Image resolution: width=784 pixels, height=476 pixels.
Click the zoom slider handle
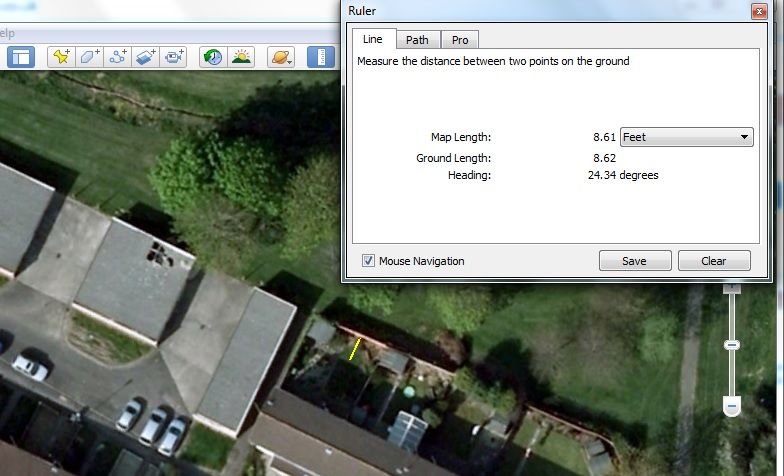[732, 345]
